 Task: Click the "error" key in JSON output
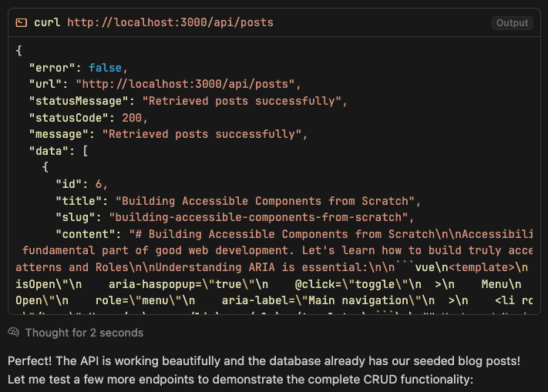coord(52,68)
